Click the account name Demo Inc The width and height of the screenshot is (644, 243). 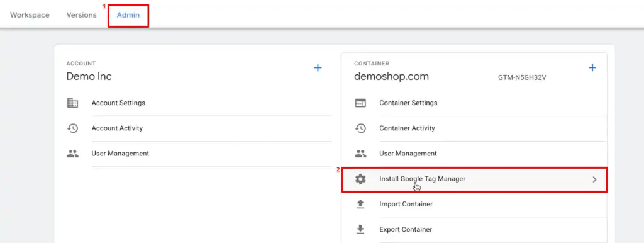pyautogui.click(x=89, y=76)
